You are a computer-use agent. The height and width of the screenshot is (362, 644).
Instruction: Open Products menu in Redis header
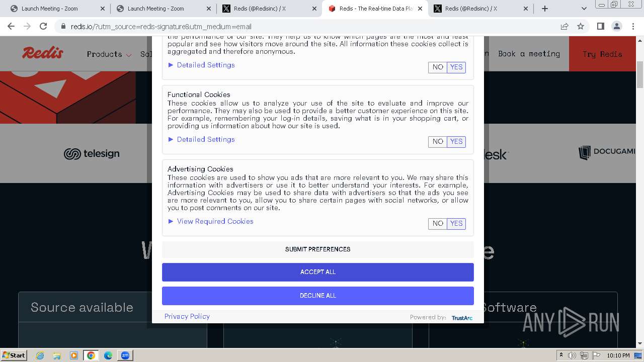(109, 54)
